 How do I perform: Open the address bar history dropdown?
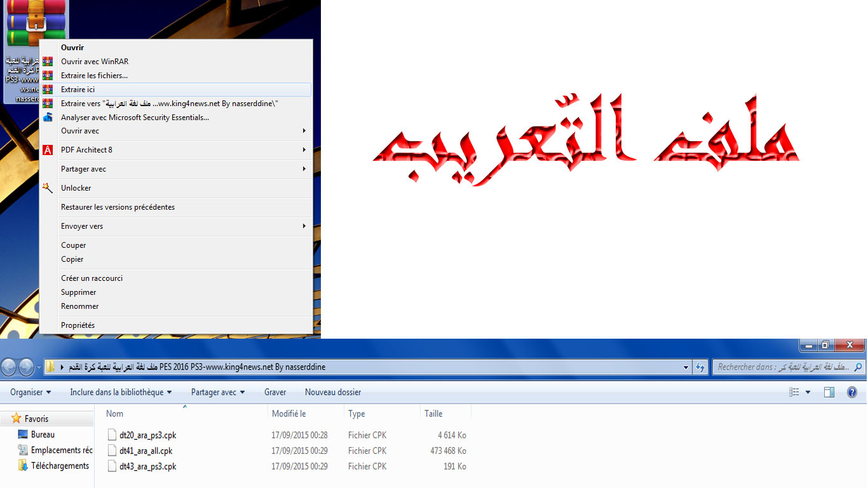pos(686,367)
